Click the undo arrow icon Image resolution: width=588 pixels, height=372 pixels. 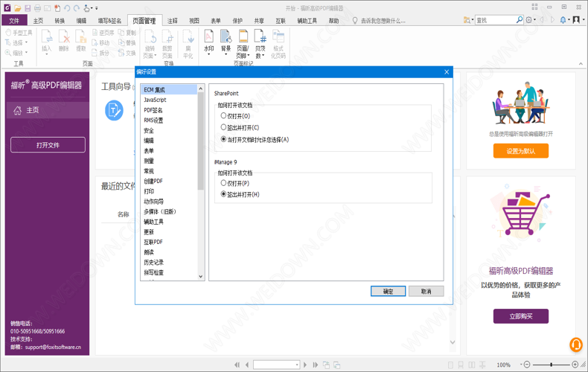(67, 8)
